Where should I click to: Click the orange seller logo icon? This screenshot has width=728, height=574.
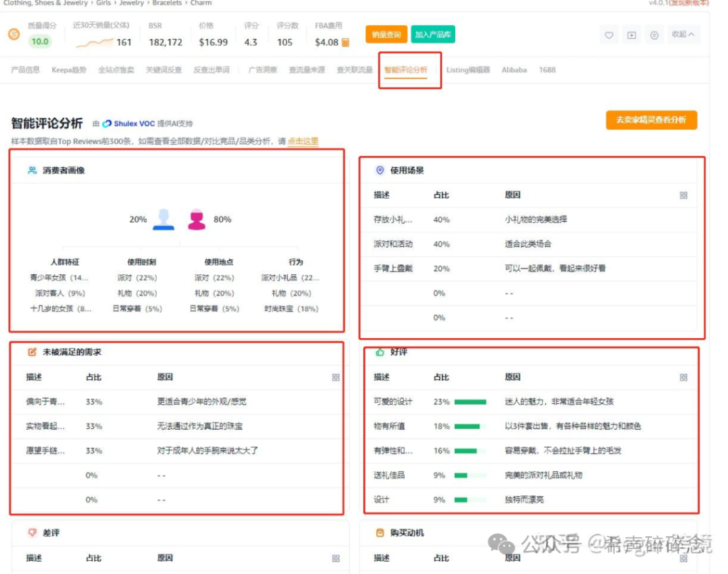[14, 34]
